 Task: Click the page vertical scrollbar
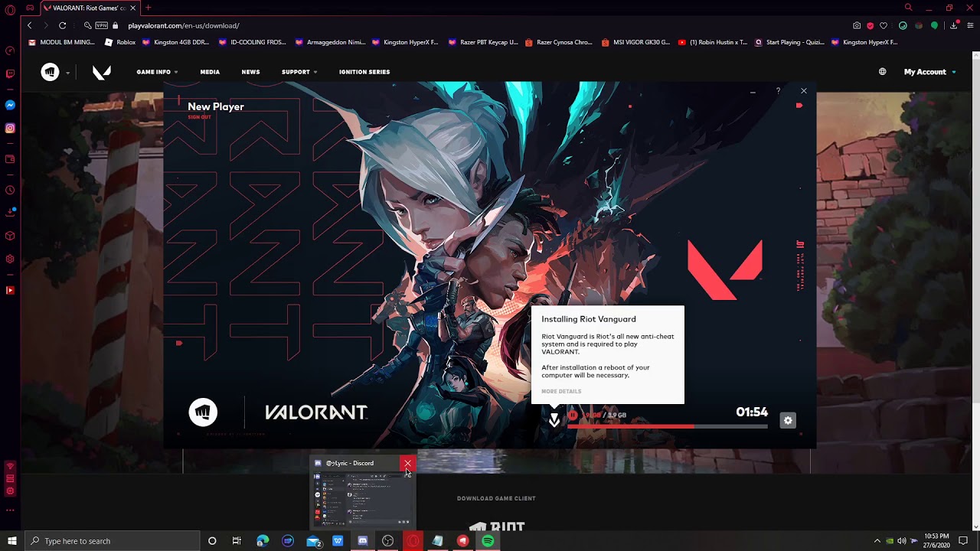click(x=976, y=291)
